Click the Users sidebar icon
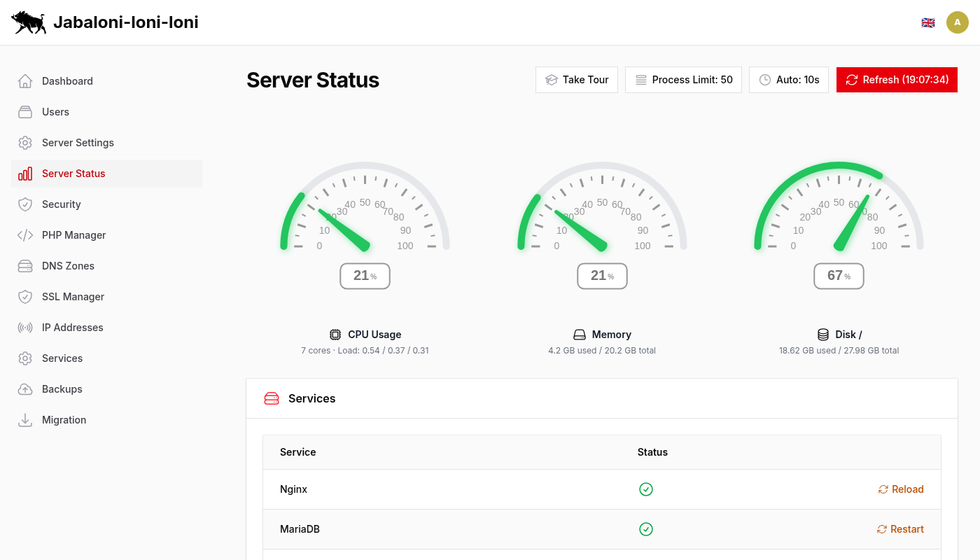This screenshot has height=560, width=980. [25, 111]
